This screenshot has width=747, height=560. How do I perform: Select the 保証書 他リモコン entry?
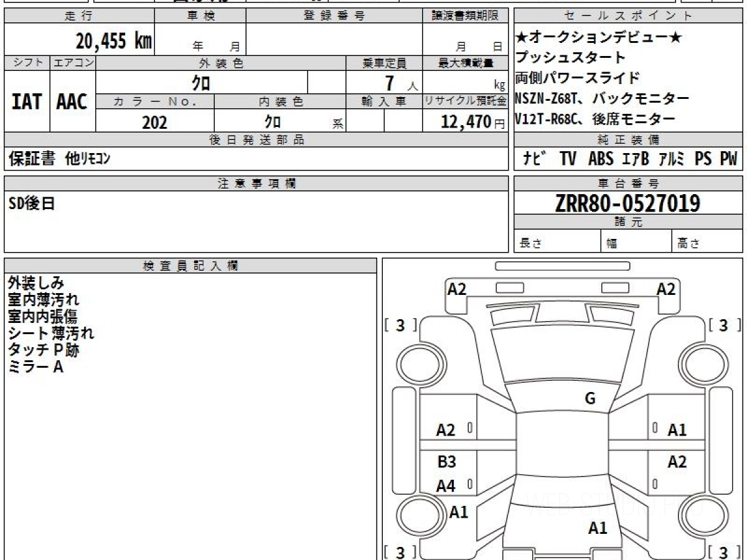(x=59, y=159)
